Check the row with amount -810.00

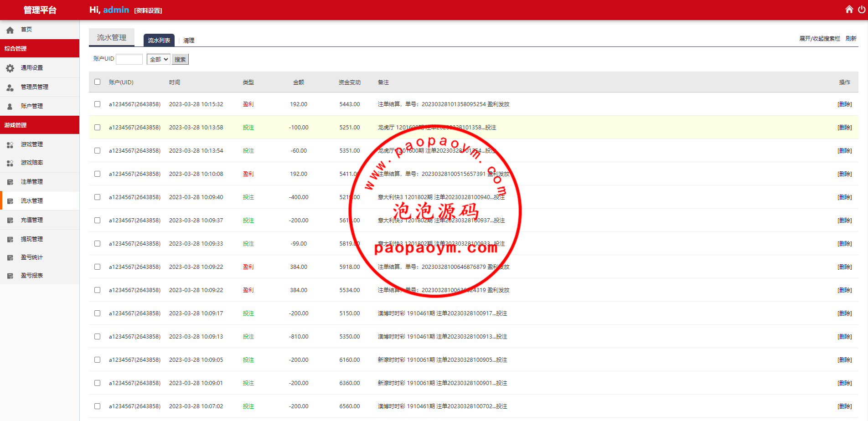pos(97,337)
